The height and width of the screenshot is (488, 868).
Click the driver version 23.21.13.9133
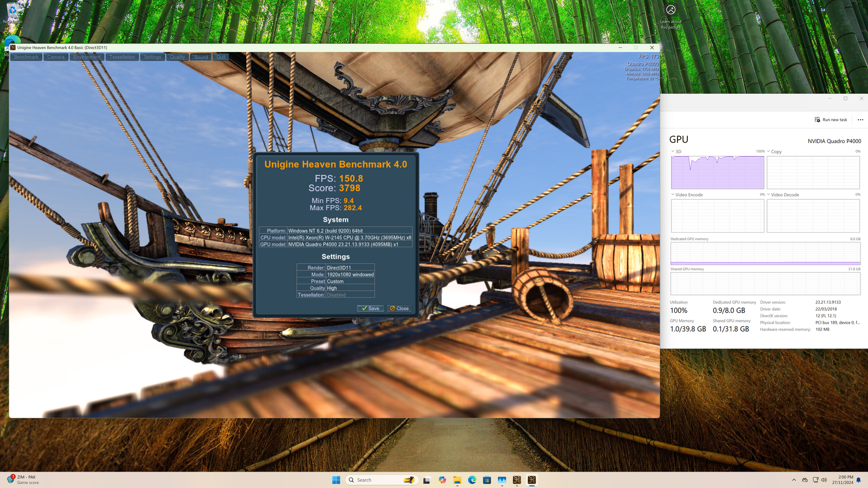(x=828, y=303)
